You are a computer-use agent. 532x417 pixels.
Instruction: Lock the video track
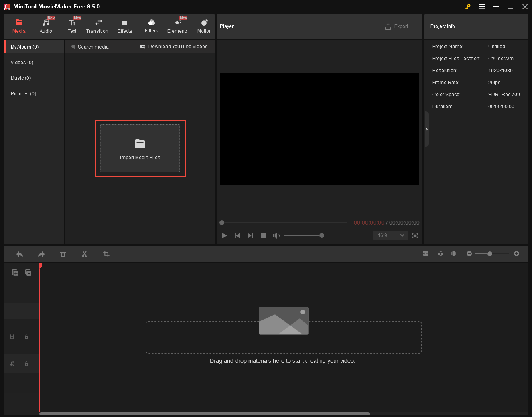pyautogui.click(x=26, y=336)
